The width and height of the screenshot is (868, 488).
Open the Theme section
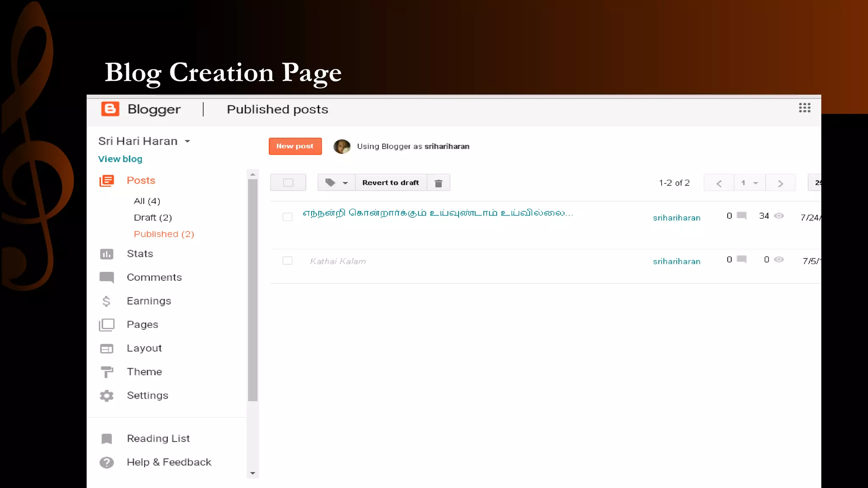[x=144, y=372]
